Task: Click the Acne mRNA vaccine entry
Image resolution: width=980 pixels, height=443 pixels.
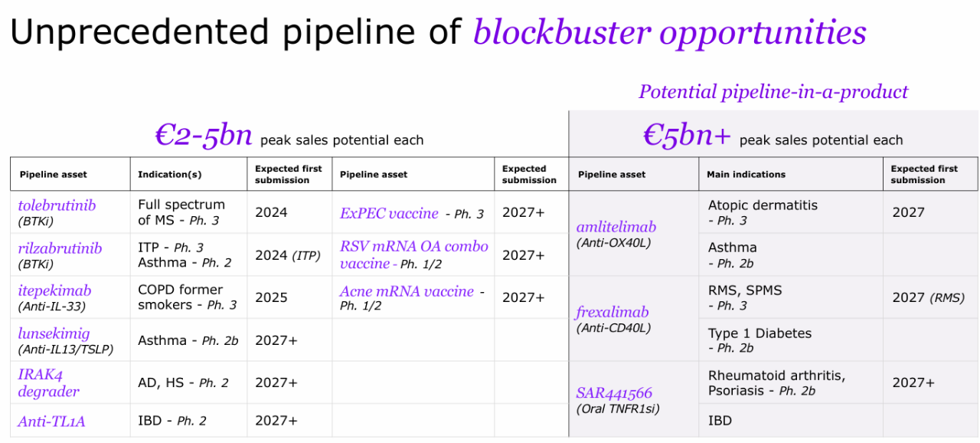Action: (407, 291)
